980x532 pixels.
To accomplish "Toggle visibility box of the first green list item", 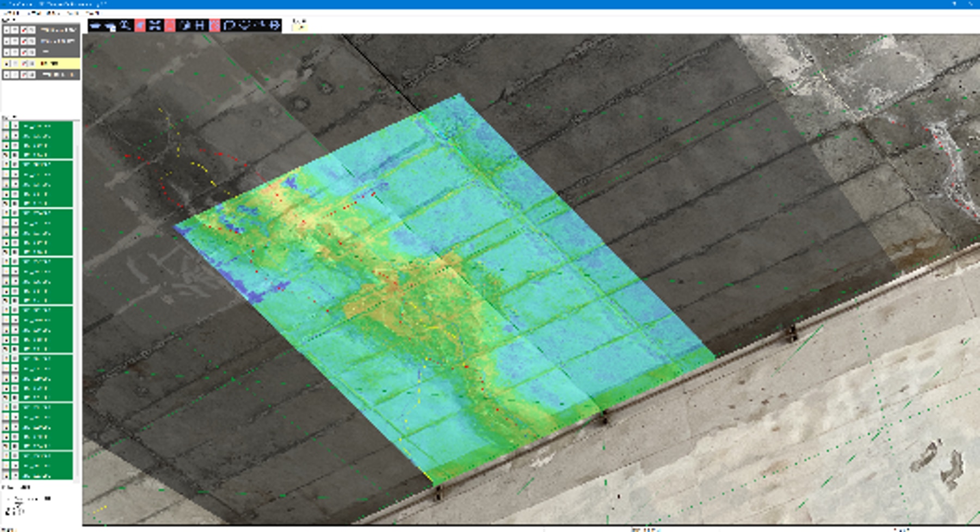I will tap(7, 126).
